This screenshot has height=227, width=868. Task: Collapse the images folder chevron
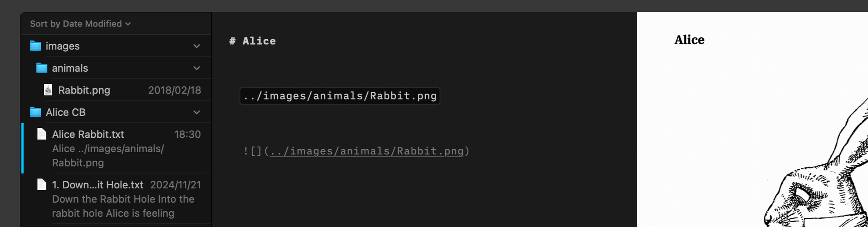[197, 46]
